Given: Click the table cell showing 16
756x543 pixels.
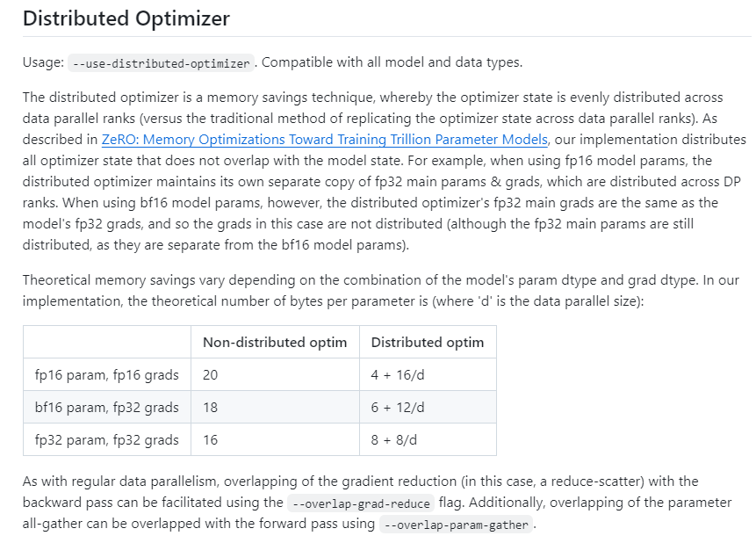Looking at the screenshot, I should [x=211, y=440].
